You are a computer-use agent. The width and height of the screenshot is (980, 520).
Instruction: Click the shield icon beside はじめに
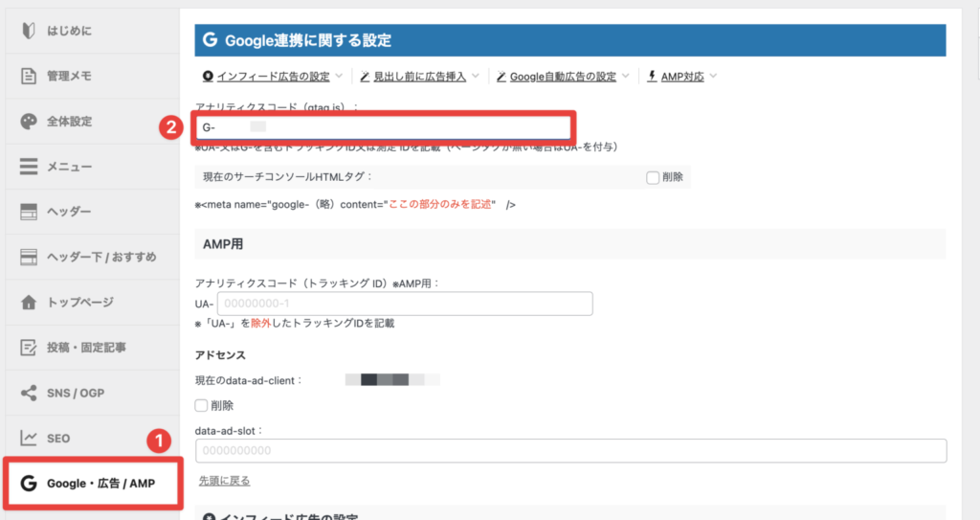pos(28,31)
